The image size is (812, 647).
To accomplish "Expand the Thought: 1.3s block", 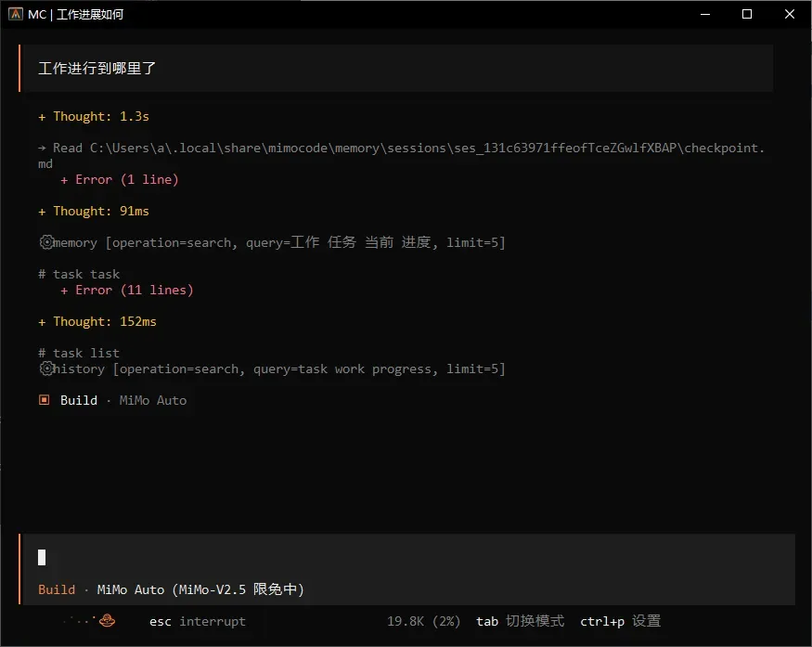I will (94, 117).
